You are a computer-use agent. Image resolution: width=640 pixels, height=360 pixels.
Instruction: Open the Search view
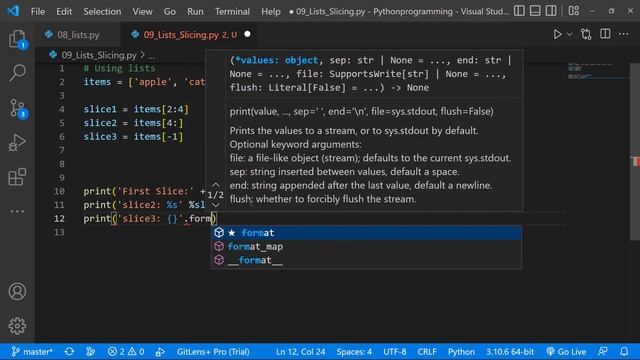tap(17, 73)
